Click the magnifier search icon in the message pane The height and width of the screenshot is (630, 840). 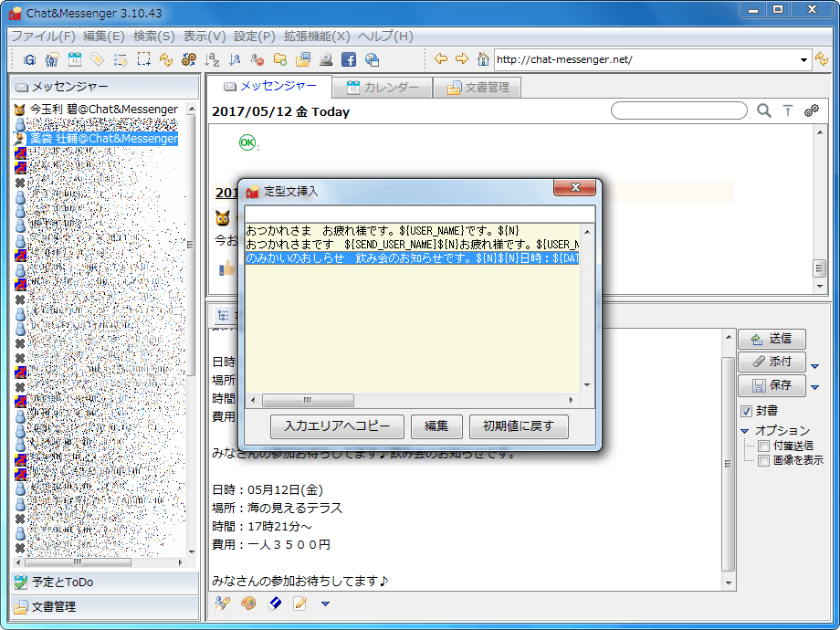click(764, 111)
